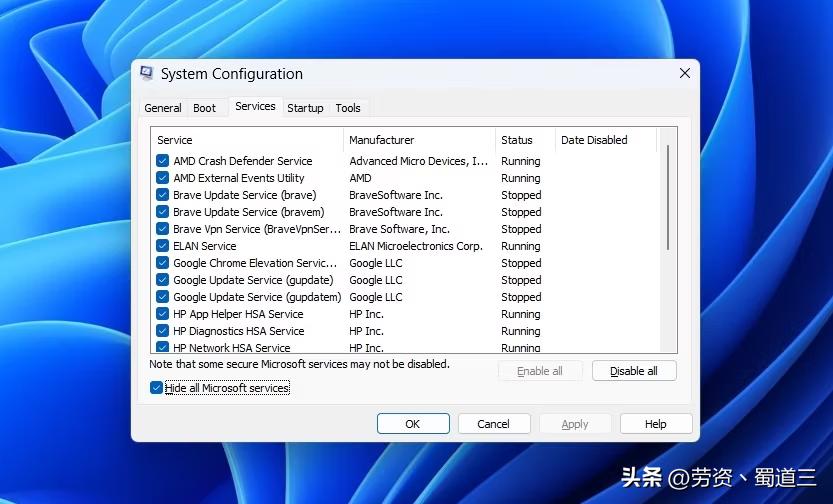Close the System Configuration dialog
Viewport: 833px width, 504px height.
coord(685,73)
